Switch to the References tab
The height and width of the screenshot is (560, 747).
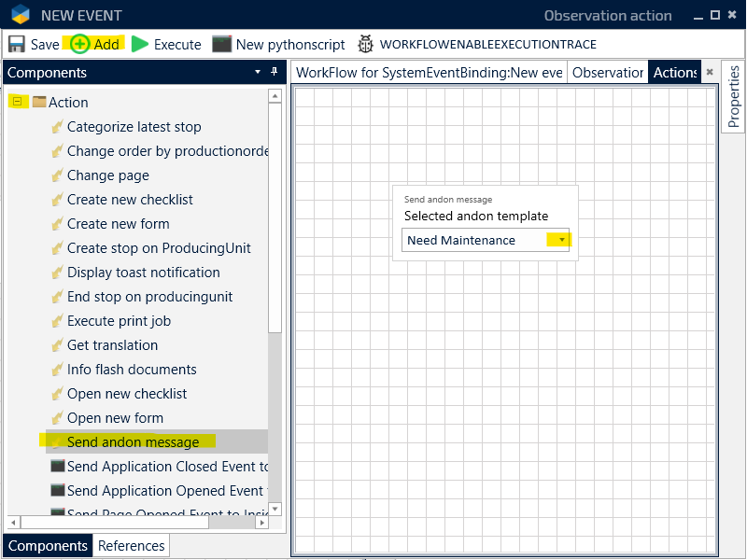[131, 546]
